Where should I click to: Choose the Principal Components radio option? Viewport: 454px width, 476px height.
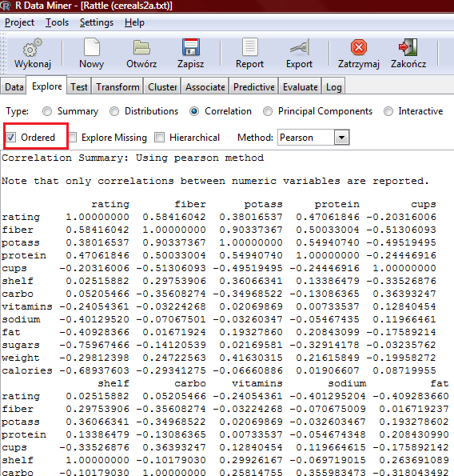268,111
